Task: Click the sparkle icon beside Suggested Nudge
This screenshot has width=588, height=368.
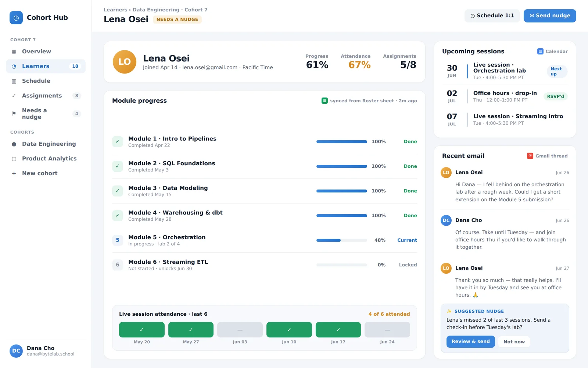Action: (449, 311)
